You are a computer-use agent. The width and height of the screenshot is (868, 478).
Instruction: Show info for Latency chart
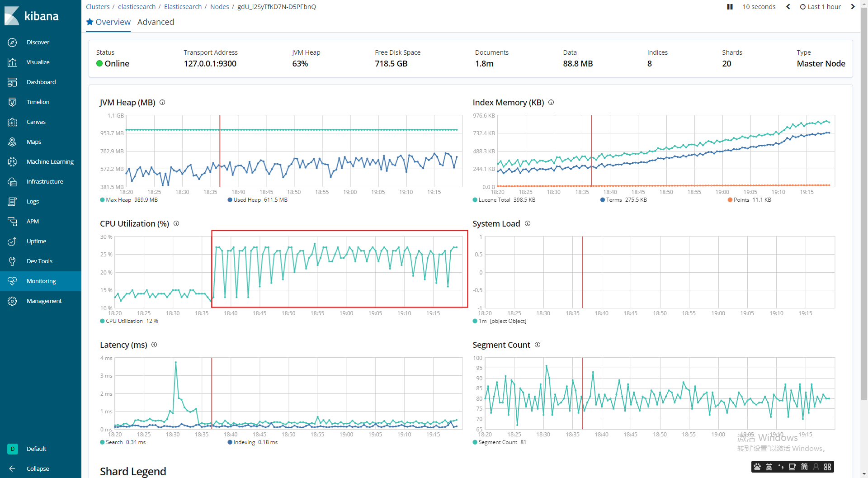(154, 345)
